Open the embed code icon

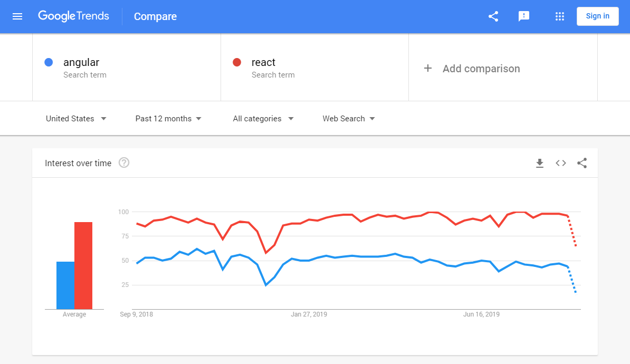(561, 164)
